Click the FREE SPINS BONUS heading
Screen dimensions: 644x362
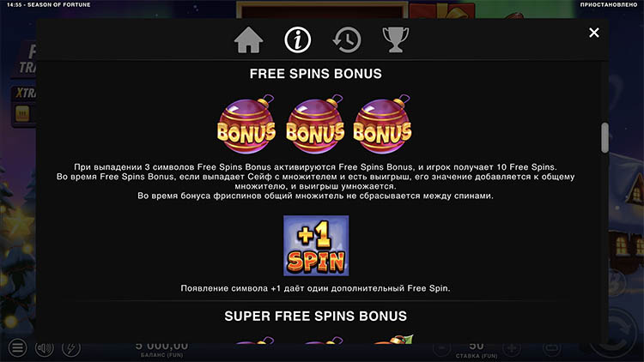(315, 74)
